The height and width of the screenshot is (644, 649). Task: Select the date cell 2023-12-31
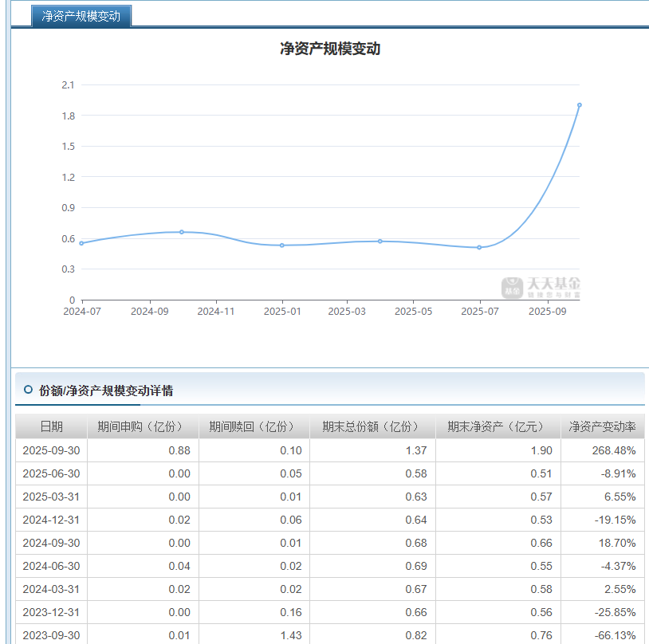point(51,612)
